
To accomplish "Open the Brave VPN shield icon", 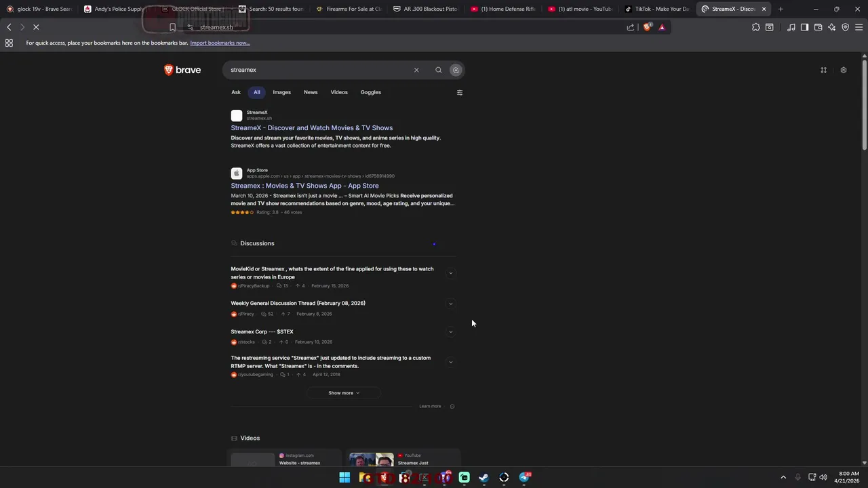I will (x=846, y=27).
